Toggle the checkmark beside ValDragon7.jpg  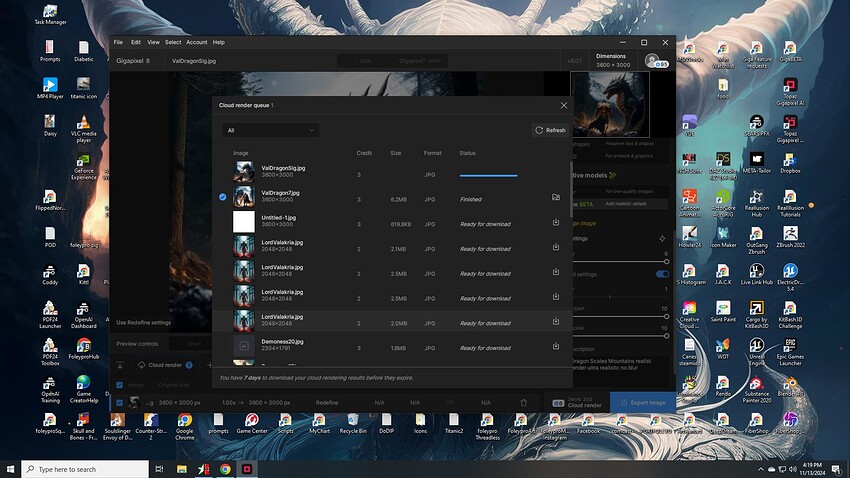click(223, 197)
